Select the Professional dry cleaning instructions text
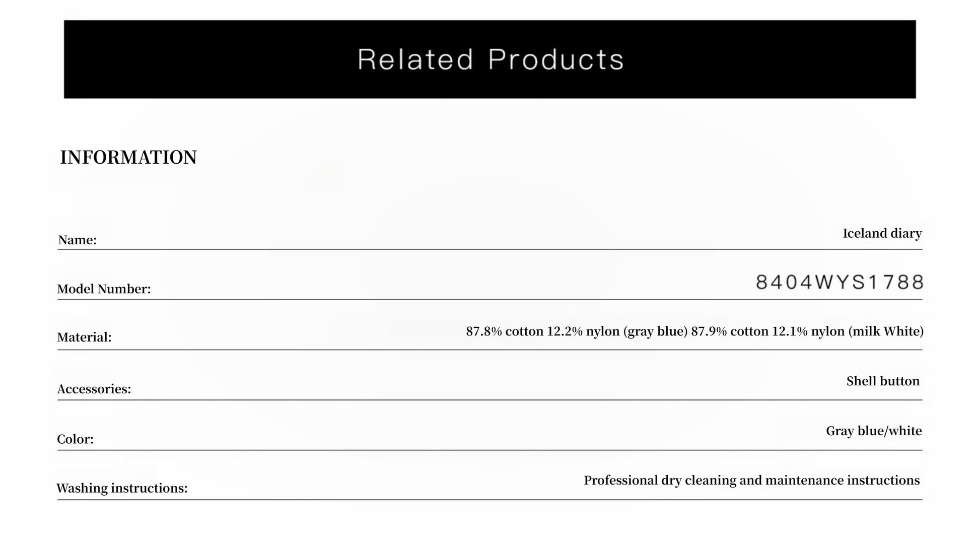The image size is (980, 547). click(751, 481)
